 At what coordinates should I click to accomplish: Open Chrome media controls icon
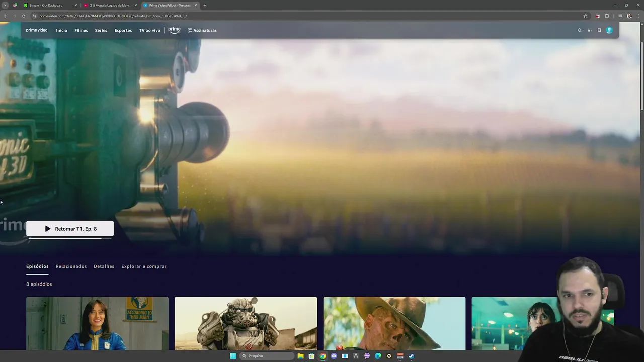620,16
